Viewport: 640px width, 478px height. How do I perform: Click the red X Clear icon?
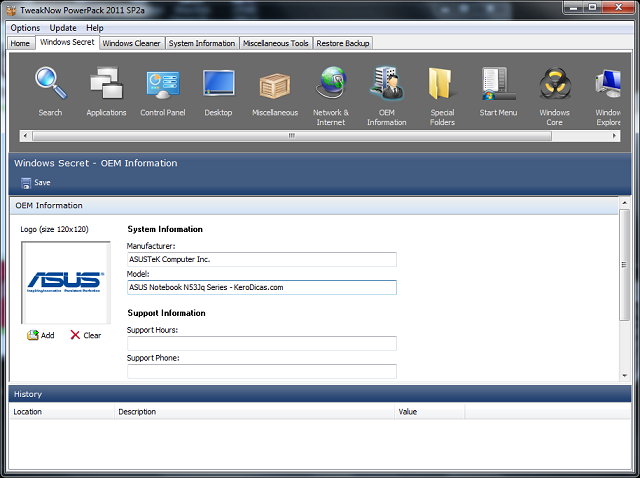click(75, 335)
